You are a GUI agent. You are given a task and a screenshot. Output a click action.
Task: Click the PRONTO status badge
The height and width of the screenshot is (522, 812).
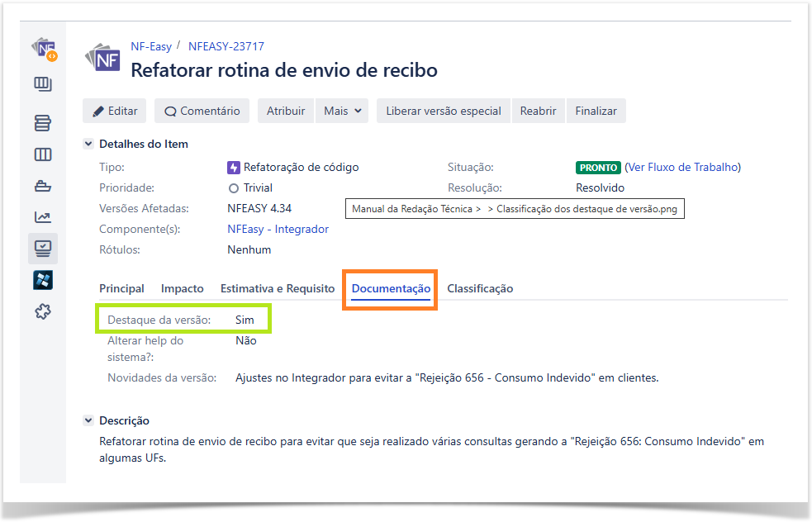tap(598, 168)
